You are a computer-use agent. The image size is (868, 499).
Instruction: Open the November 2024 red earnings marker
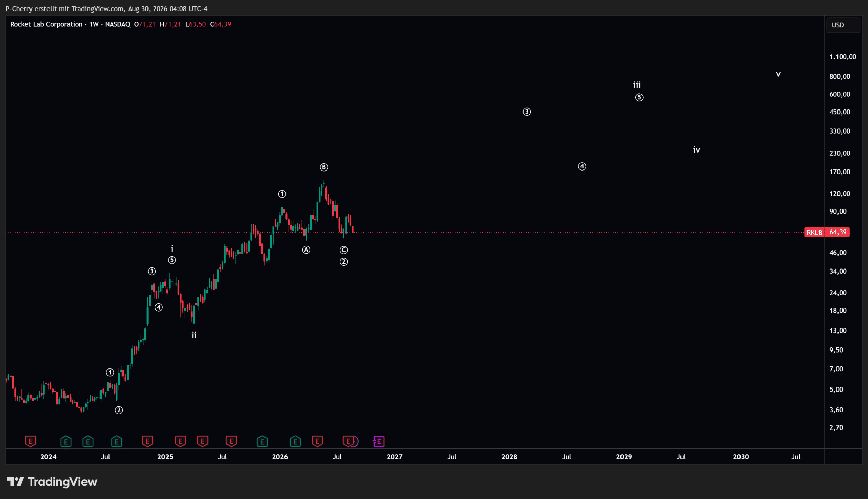click(147, 441)
